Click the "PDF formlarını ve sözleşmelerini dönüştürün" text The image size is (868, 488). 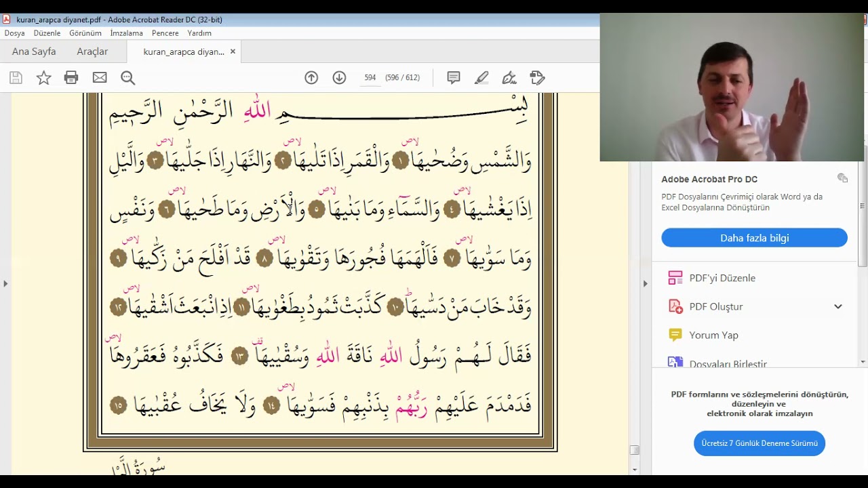(759, 394)
